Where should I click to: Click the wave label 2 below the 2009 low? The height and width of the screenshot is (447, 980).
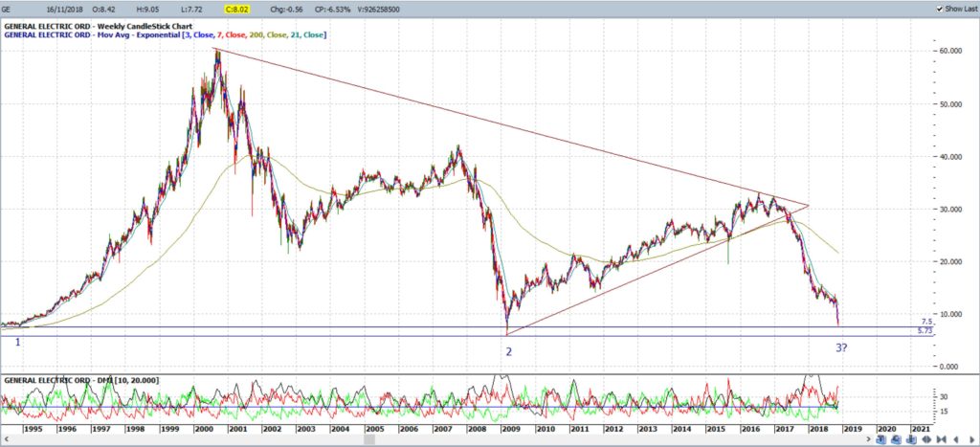509,352
